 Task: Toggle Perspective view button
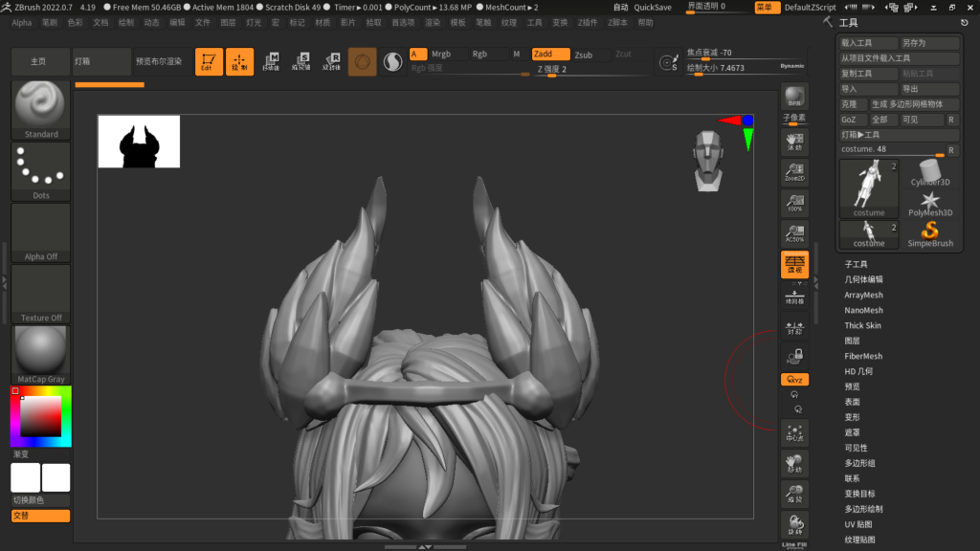794,264
